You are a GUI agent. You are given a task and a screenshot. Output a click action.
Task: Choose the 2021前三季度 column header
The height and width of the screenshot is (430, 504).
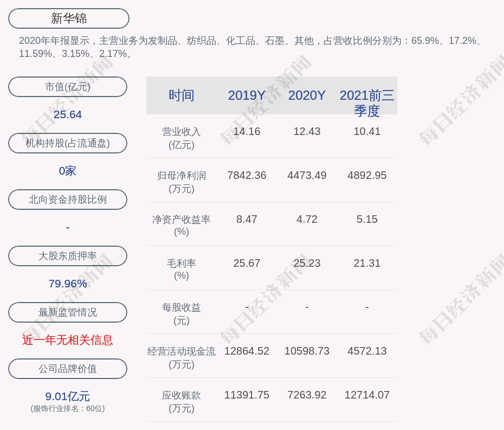[x=367, y=102]
